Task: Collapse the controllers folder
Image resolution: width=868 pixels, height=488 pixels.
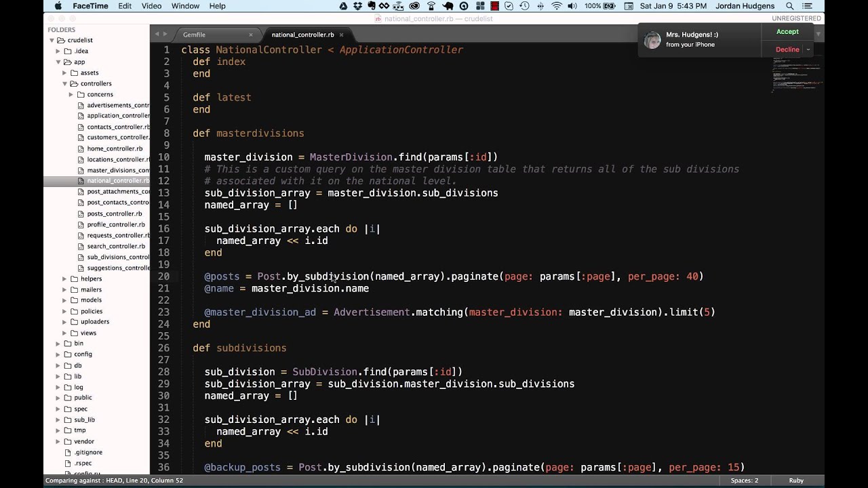Action: click(x=65, y=83)
